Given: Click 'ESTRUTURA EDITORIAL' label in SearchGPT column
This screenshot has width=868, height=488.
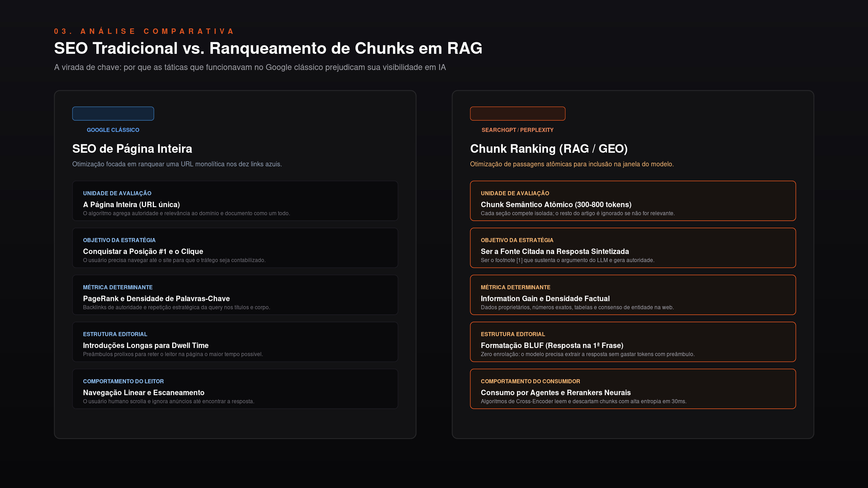Looking at the screenshot, I should [x=513, y=334].
